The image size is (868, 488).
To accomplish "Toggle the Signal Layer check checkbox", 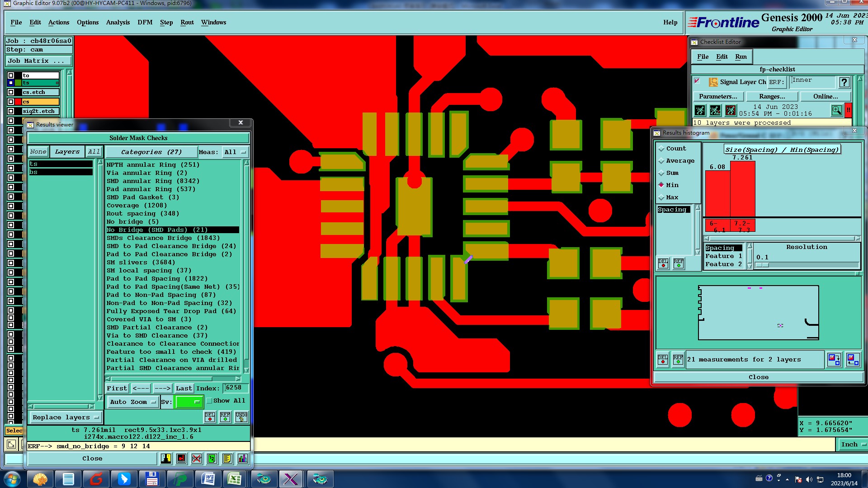I will (x=697, y=81).
